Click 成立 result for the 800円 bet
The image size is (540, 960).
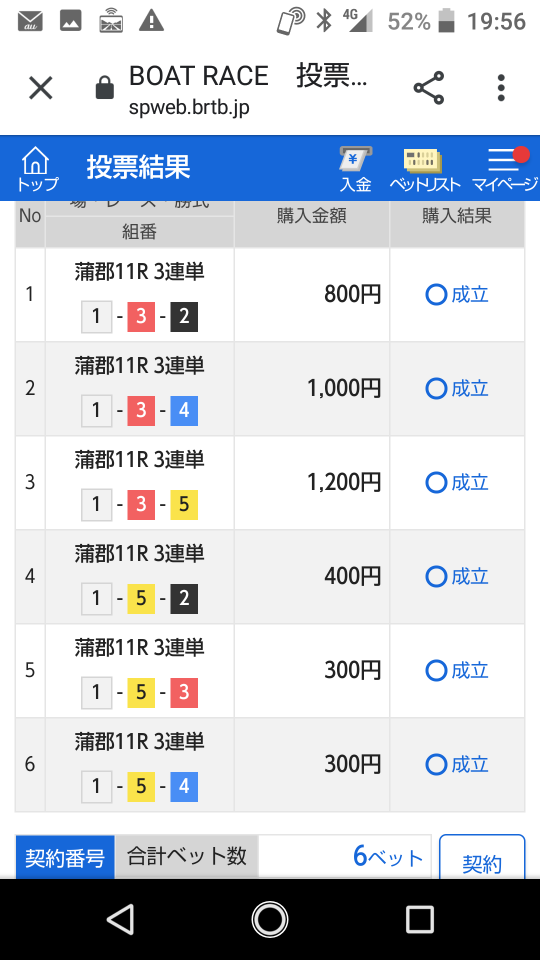tap(457, 295)
